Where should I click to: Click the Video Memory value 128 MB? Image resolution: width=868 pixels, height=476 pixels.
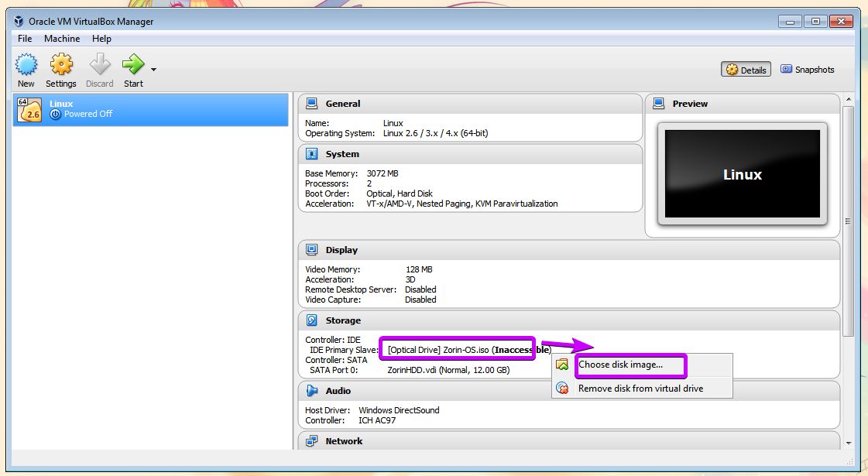point(419,269)
